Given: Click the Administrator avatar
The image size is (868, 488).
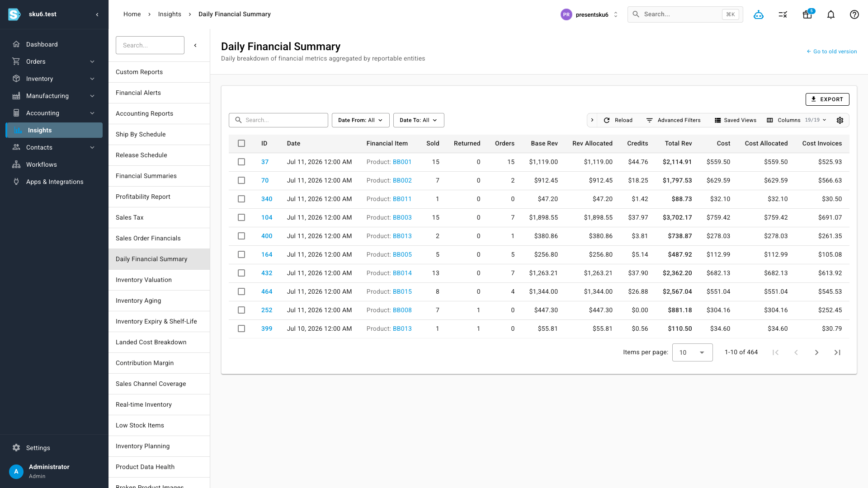Looking at the screenshot, I should pos(16,471).
